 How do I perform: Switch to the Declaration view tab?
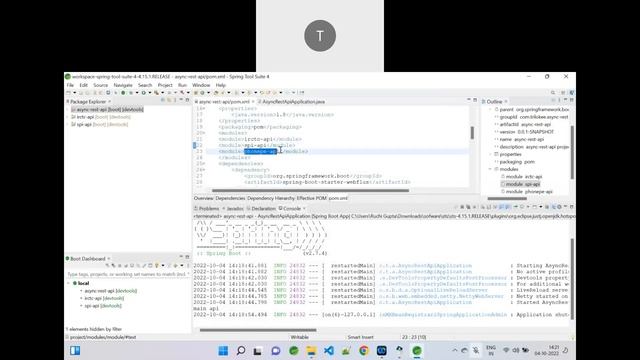pyautogui.click(x=261, y=208)
